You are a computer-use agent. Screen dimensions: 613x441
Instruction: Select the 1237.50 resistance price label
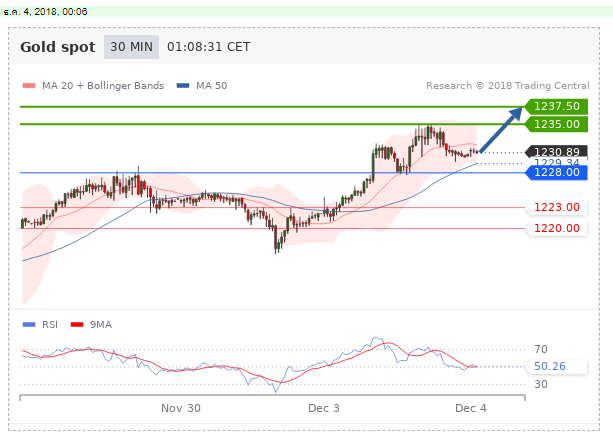pyautogui.click(x=557, y=106)
